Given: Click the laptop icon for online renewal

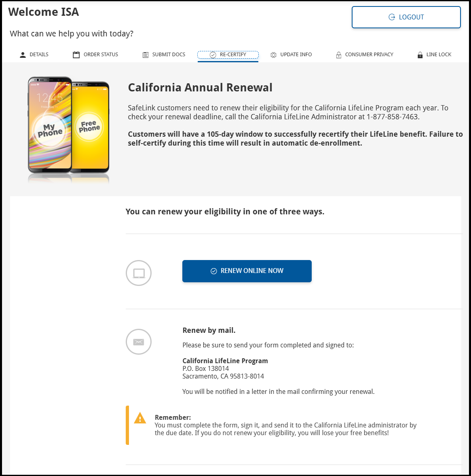Looking at the screenshot, I should pyautogui.click(x=139, y=273).
